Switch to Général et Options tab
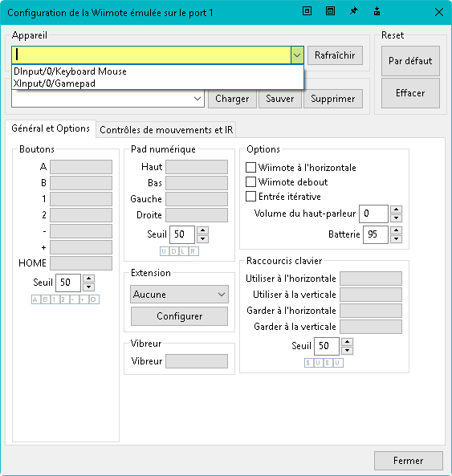The width and height of the screenshot is (452, 476). 51,128
